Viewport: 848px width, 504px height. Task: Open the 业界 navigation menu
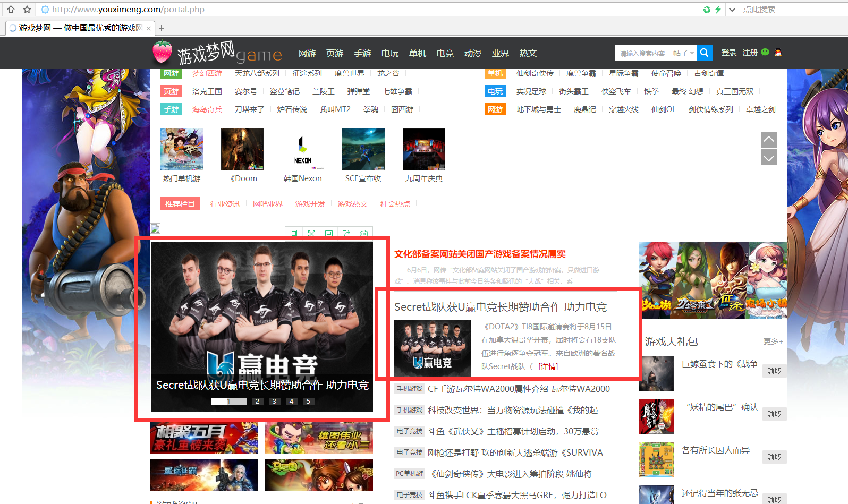pos(500,53)
